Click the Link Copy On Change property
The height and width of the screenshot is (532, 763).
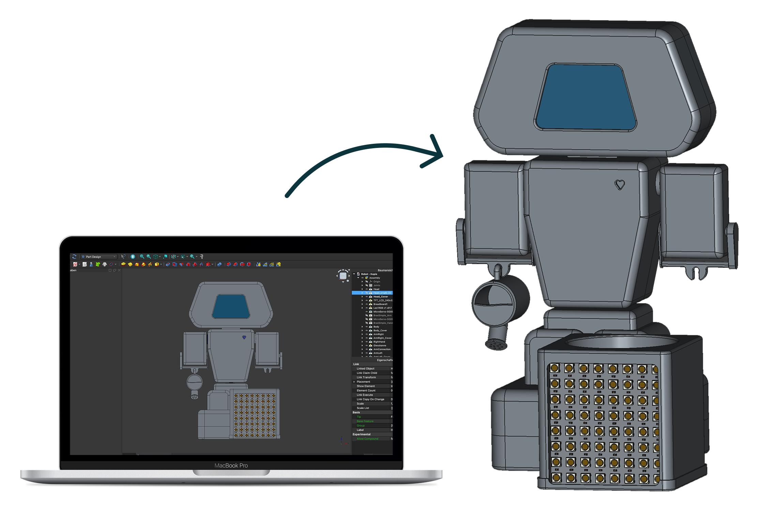[x=372, y=399]
